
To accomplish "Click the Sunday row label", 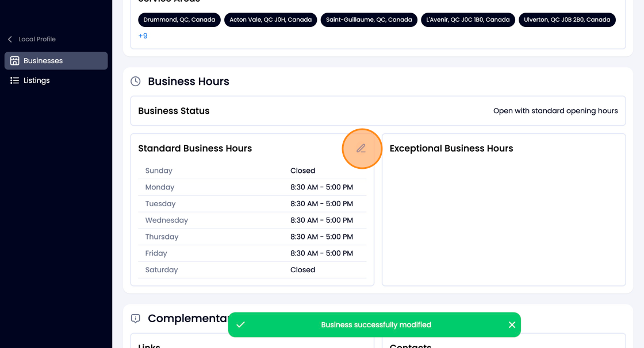I will (x=159, y=171).
